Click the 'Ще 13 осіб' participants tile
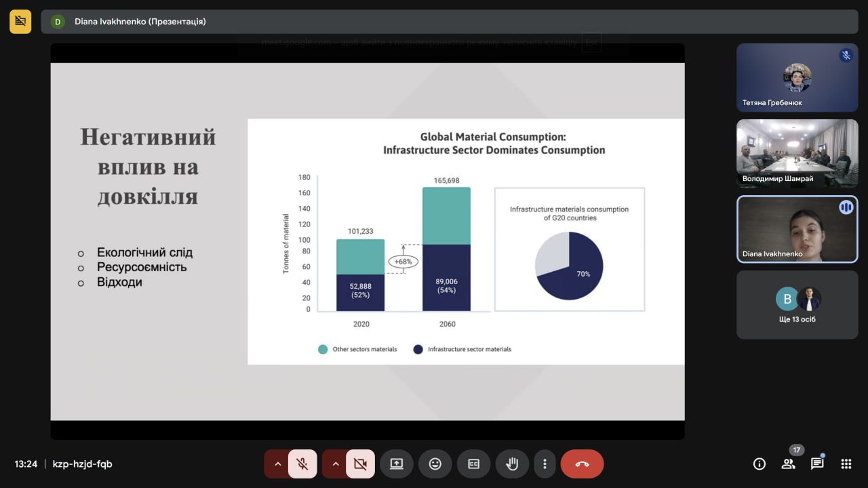This screenshot has height=488, width=868. (797, 305)
